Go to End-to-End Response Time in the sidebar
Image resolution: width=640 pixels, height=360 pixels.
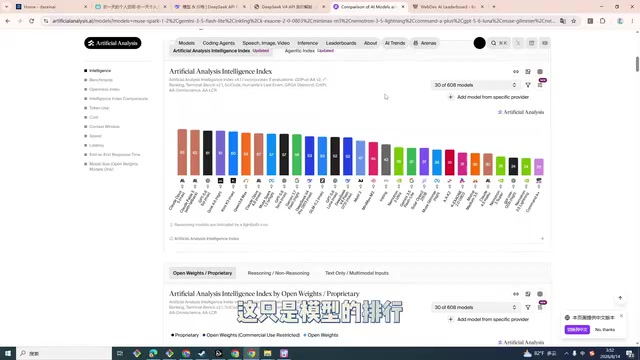(x=115, y=155)
